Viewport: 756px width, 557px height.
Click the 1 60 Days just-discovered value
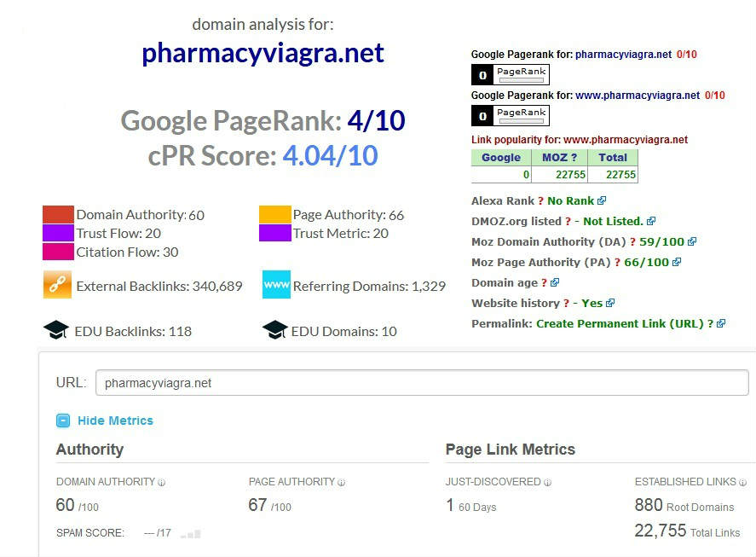point(471,505)
